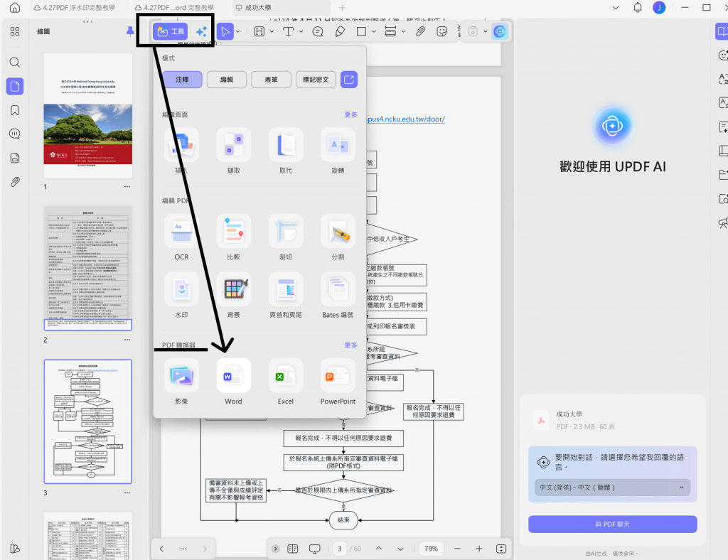Expand the text tool dropdown arrow

pos(301,31)
